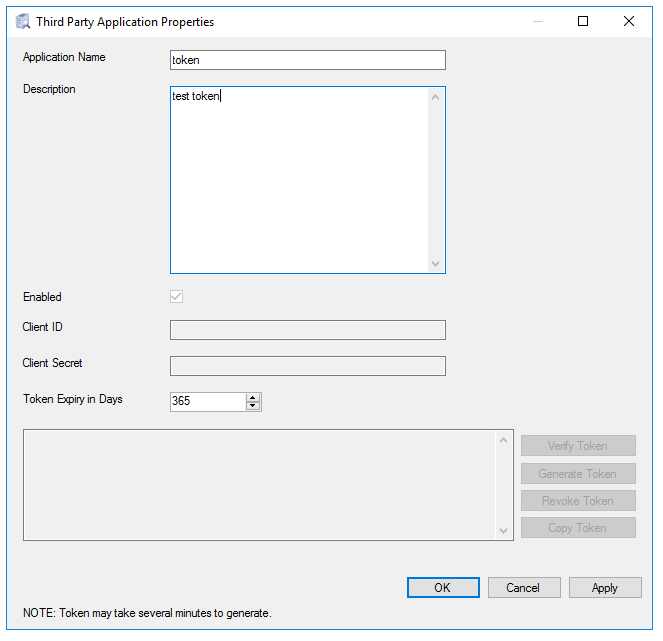
Task: Click inside the empty token output box
Action: point(260,485)
